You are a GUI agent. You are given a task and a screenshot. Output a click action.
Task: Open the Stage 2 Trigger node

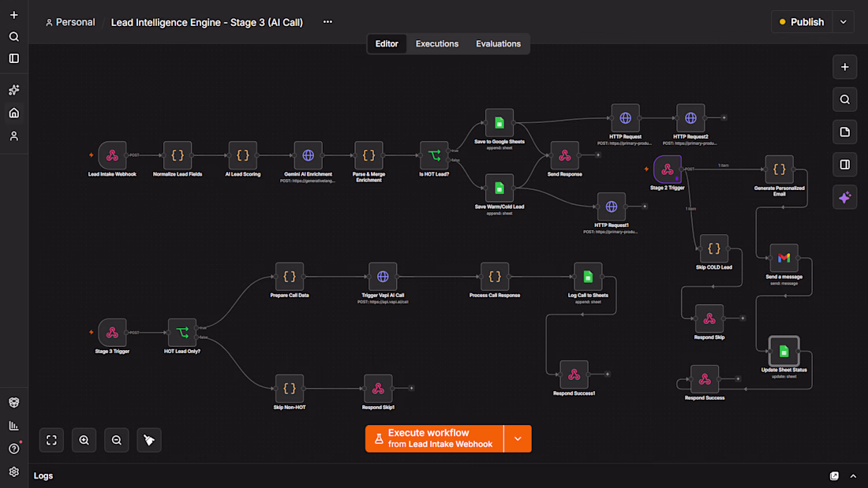coord(668,169)
